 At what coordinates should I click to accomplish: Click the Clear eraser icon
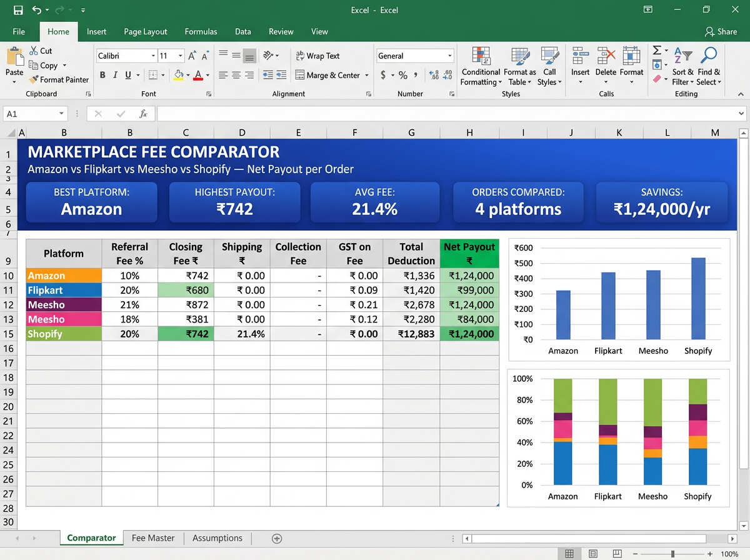click(x=657, y=79)
